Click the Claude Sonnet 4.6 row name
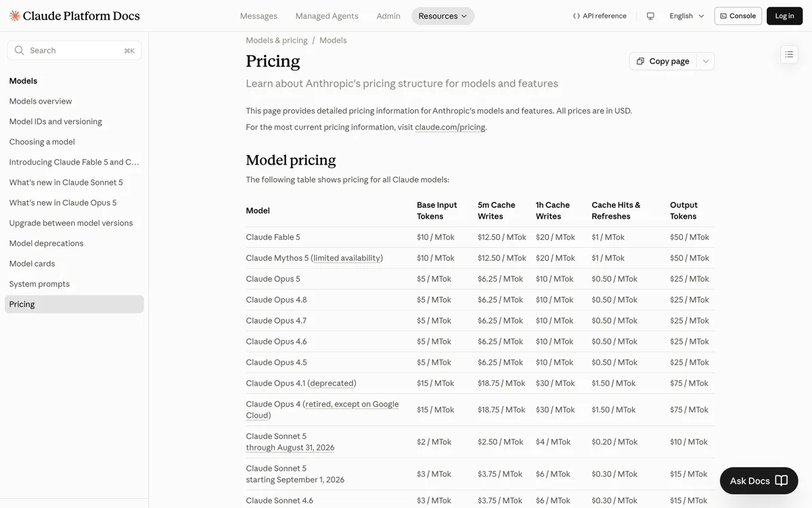812x508 pixels. [279, 501]
